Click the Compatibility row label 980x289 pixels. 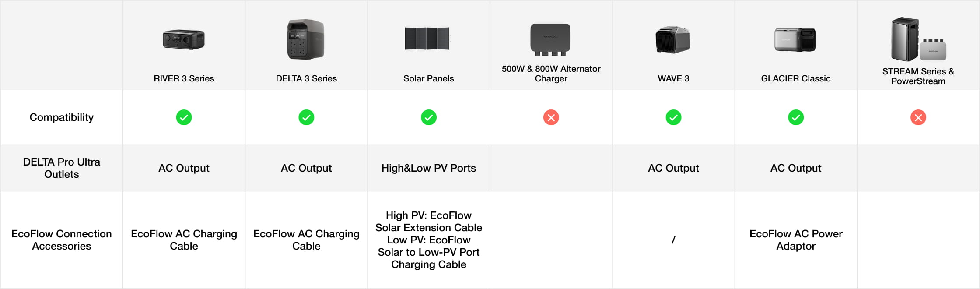click(x=61, y=117)
